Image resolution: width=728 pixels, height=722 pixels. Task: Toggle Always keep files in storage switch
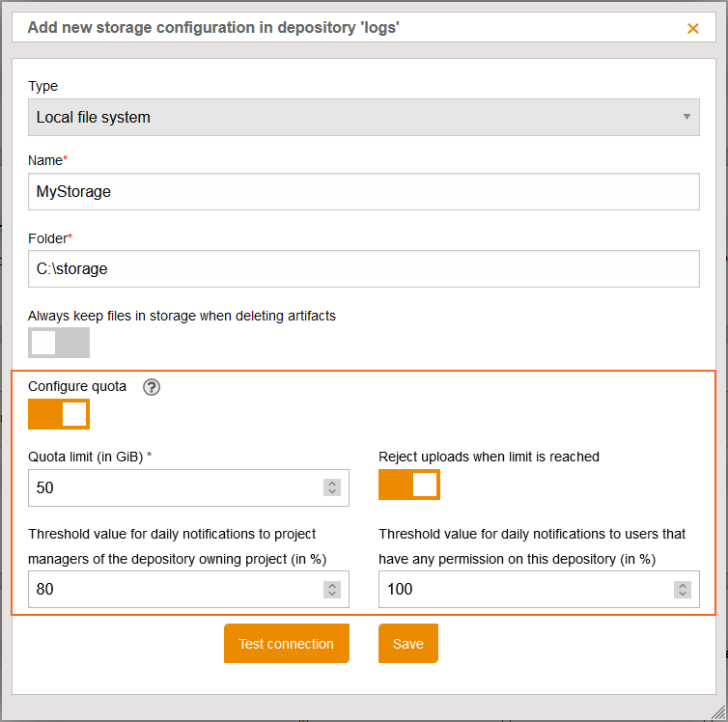point(59,343)
